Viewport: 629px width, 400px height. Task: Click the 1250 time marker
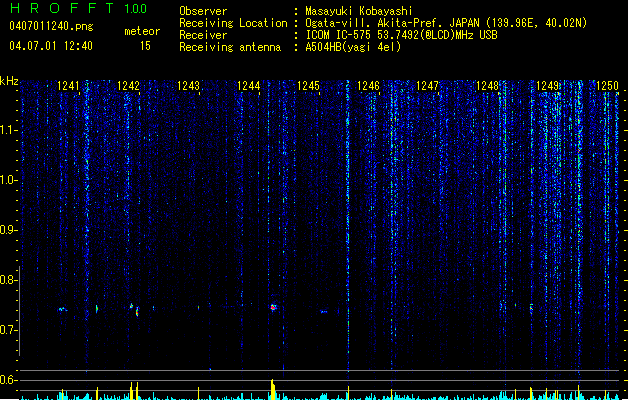click(607, 86)
